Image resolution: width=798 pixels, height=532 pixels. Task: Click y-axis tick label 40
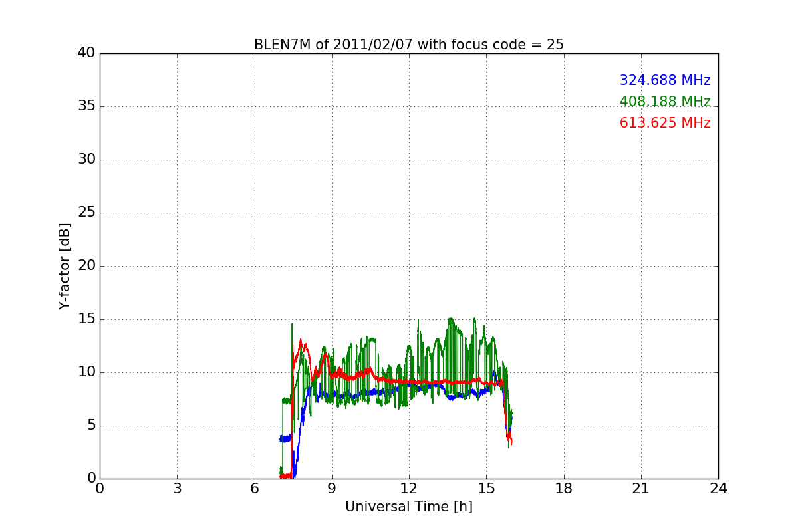point(86,53)
